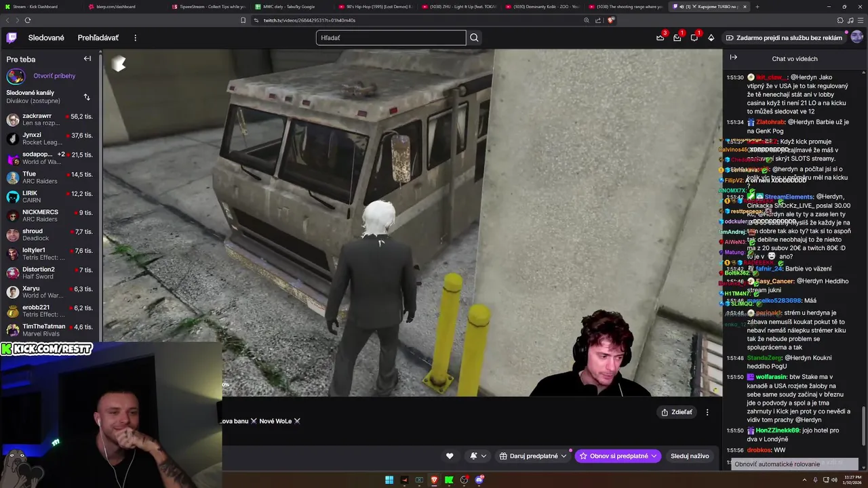Screen dimensions: 868x488
Task: Open Discord from the taskbar
Action: click(x=479, y=480)
